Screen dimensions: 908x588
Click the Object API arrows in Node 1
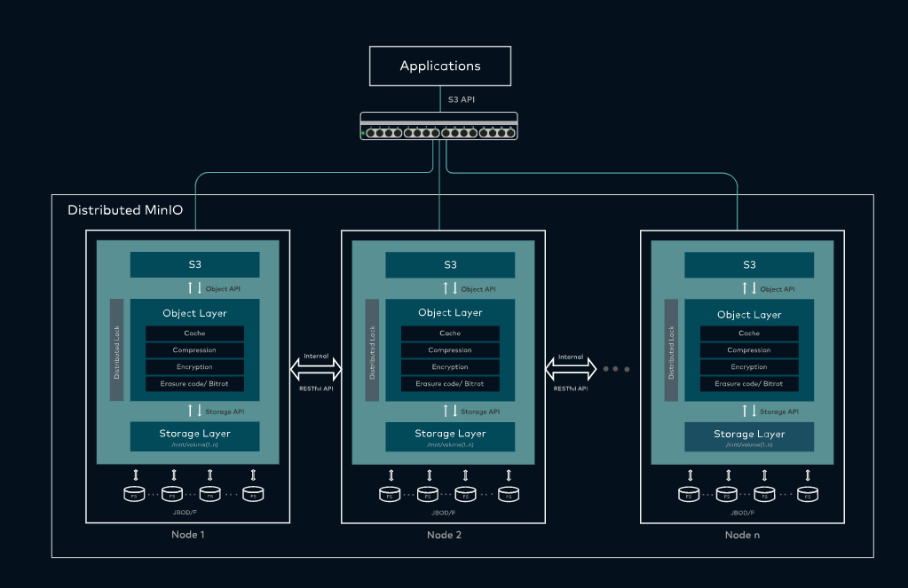click(194, 287)
